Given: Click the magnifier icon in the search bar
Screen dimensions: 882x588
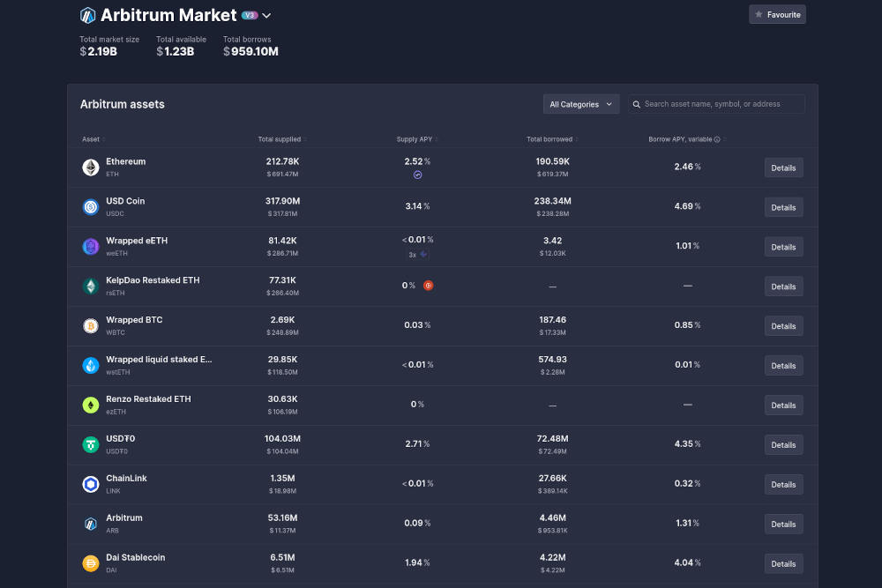Looking at the screenshot, I should (637, 103).
